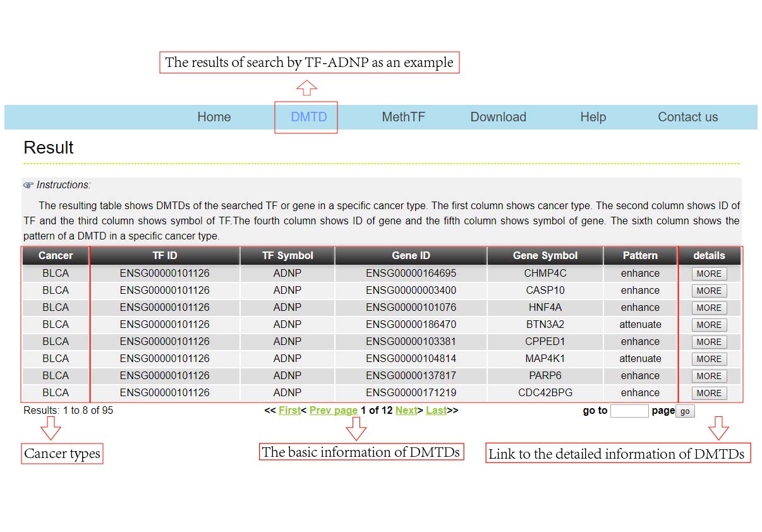This screenshot has height=532, width=762.
Task: Select the DMTD navigation tab
Action: point(308,117)
